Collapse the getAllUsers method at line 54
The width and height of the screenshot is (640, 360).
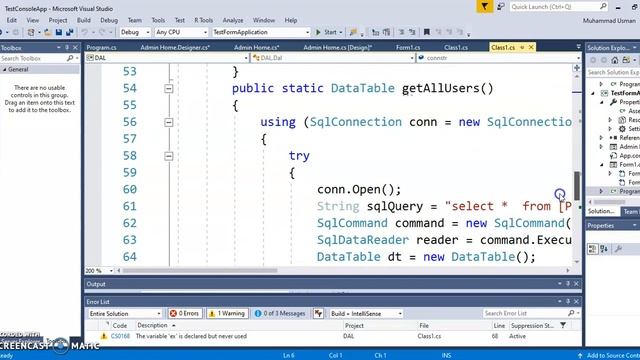pyautogui.click(x=169, y=89)
